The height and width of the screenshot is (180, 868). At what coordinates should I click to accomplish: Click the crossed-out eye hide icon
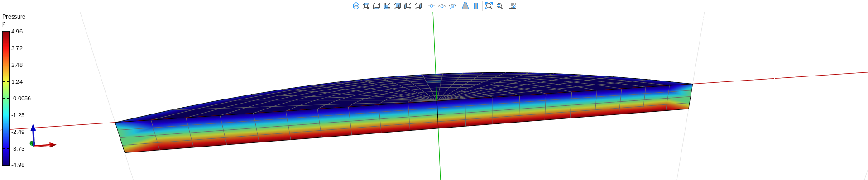click(452, 6)
